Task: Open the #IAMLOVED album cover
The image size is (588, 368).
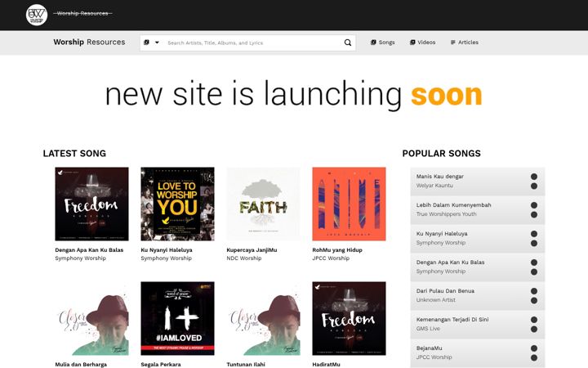Action: (177, 318)
